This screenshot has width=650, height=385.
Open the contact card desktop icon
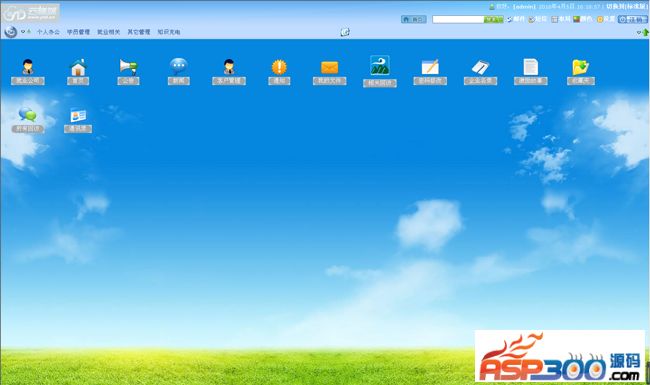click(78, 115)
